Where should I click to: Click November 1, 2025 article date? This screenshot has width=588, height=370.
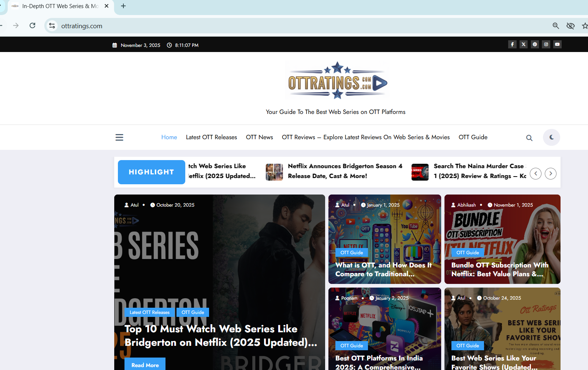[510, 205]
